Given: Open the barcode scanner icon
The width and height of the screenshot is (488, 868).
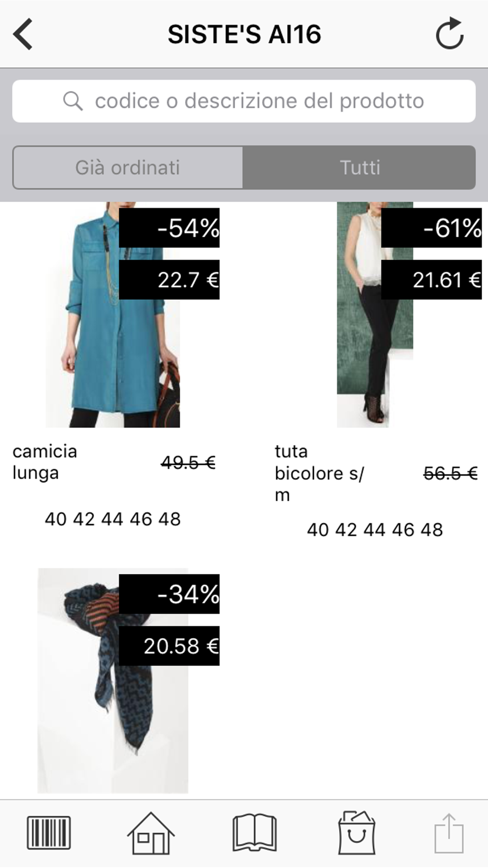Looking at the screenshot, I should [x=49, y=832].
